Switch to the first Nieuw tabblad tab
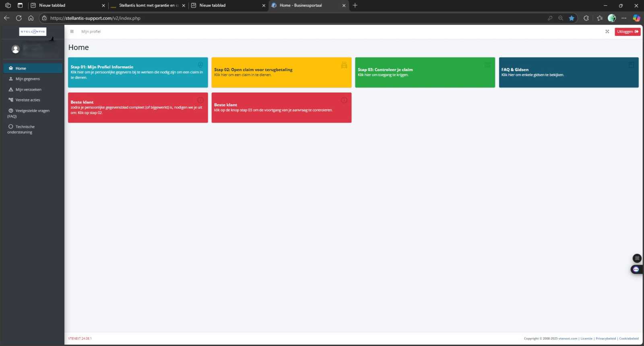 (68, 6)
